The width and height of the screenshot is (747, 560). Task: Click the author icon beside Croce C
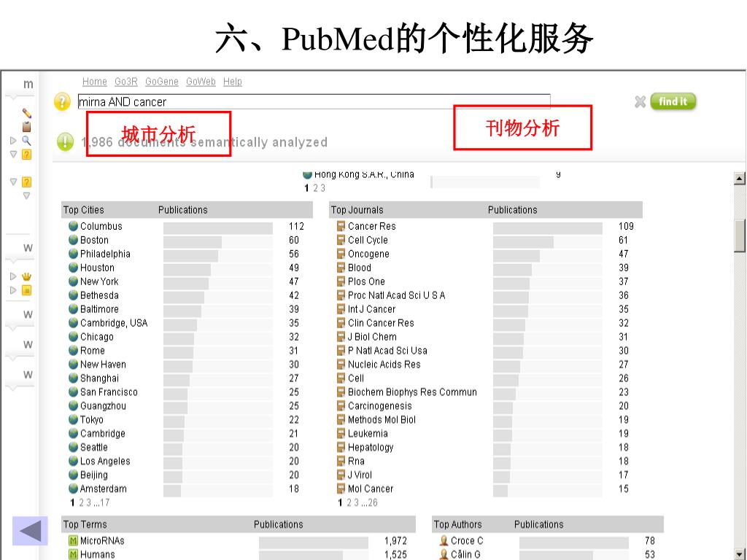click(x=444, y=540)
